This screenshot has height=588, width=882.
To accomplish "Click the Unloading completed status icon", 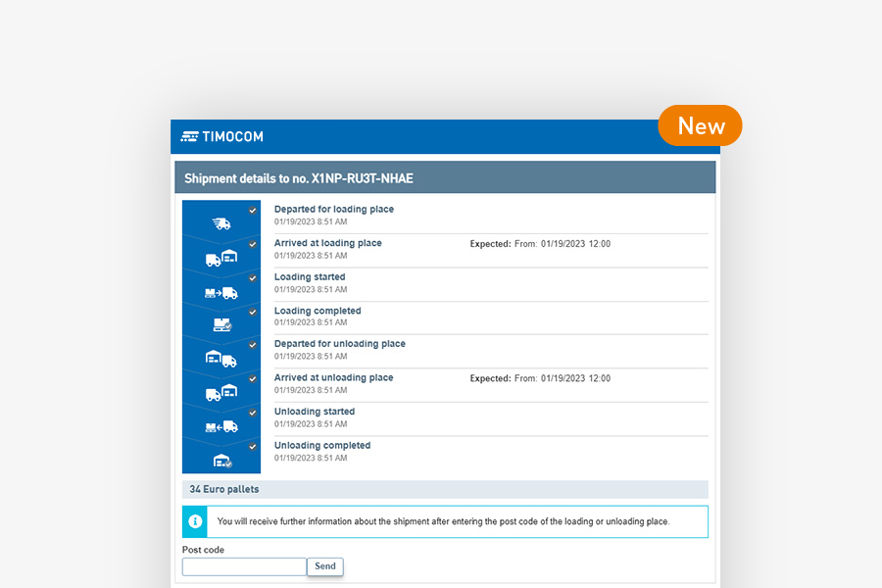I will (222, 461).
